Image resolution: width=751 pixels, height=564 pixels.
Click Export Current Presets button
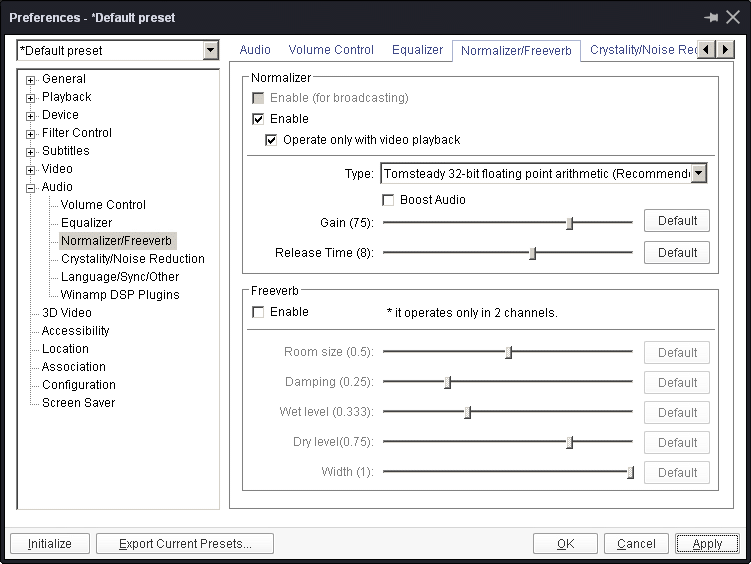pos(185,543)
